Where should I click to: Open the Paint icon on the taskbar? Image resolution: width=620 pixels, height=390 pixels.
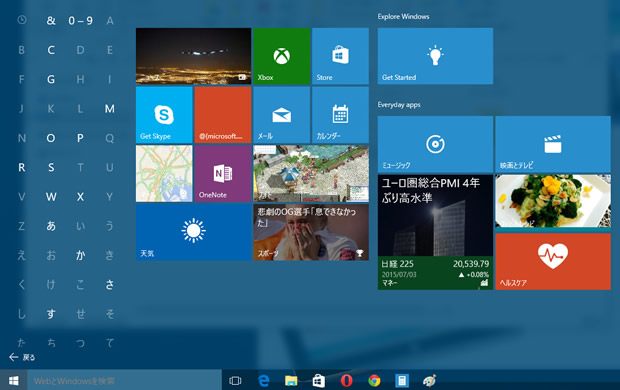coord(429,381)
